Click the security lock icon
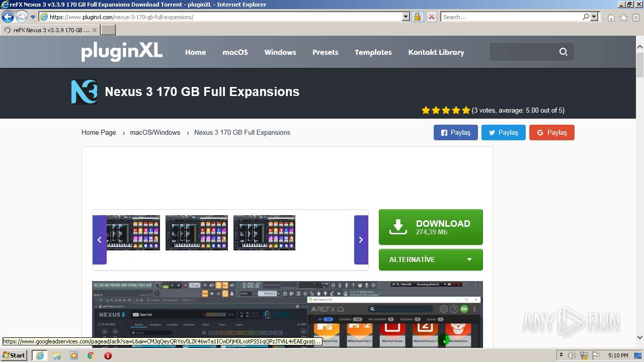 point(417,17)
